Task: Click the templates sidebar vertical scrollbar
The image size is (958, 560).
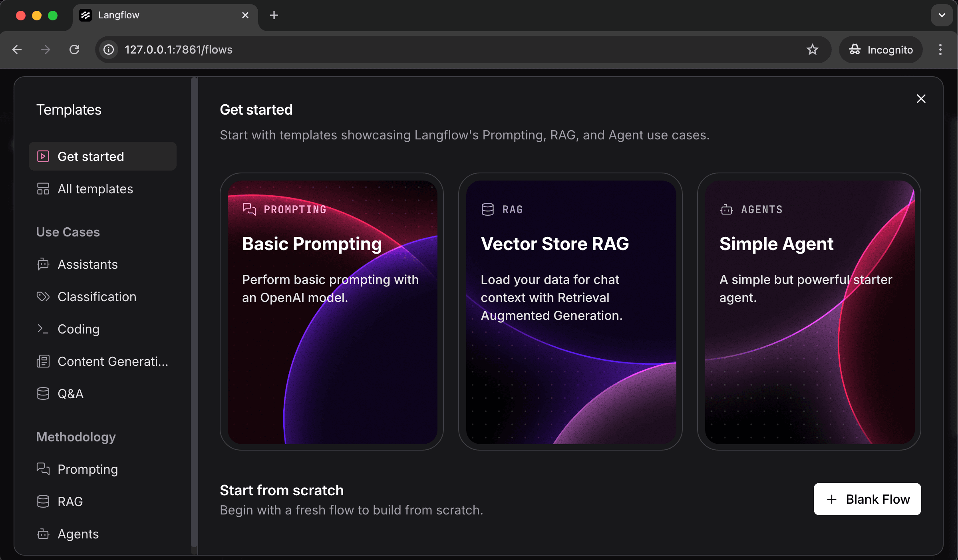Action: (194, 312)
